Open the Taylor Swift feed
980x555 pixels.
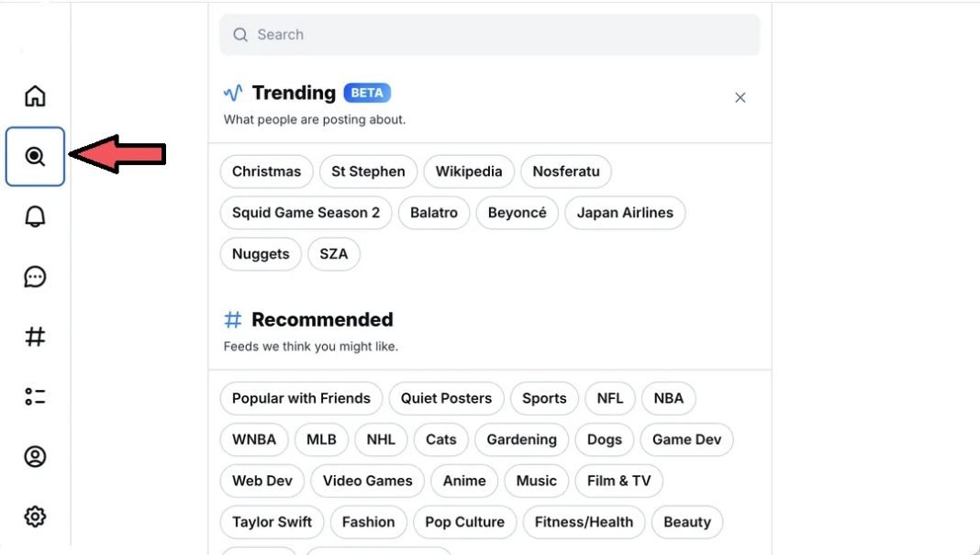(272, 522)
